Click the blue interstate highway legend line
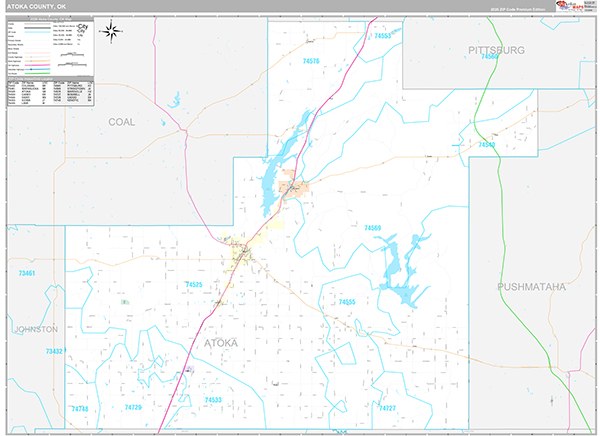Image resolution: width=600 pixels, height=436 pixels. [38, 69]
